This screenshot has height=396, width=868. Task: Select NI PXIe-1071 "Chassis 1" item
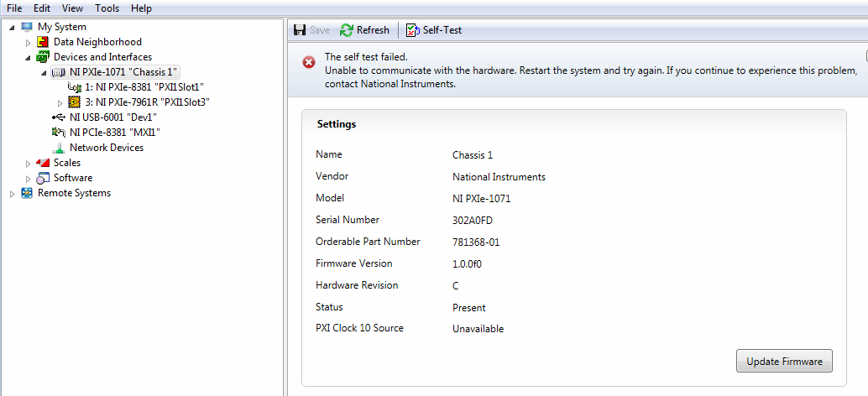pyautogui.click(x=123, y=72)
